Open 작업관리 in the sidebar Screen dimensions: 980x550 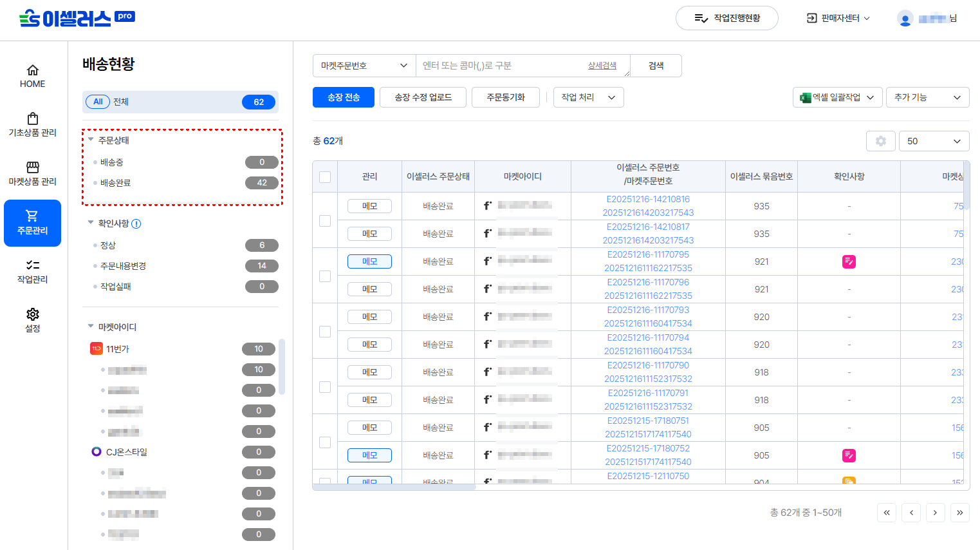click(x=32, y=272)
